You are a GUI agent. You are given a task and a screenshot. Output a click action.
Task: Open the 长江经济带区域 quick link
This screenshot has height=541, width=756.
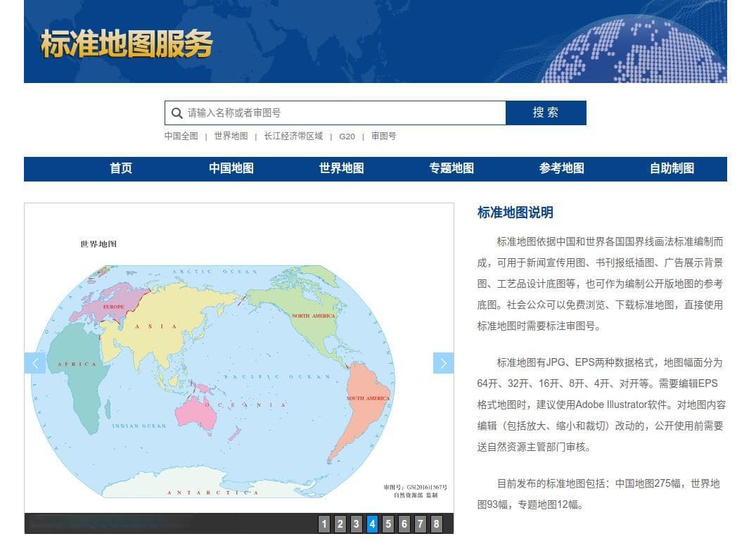293,136
